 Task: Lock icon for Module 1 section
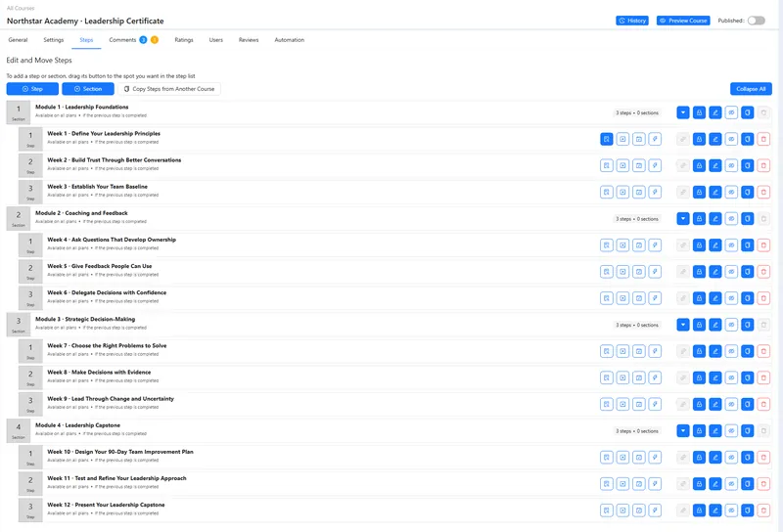[699, 112]
